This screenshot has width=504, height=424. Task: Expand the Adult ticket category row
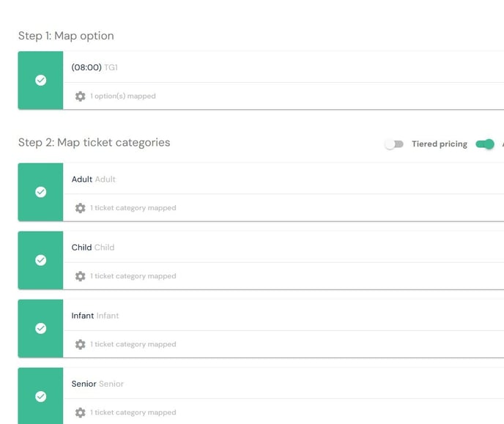click(x=93, y=179)
